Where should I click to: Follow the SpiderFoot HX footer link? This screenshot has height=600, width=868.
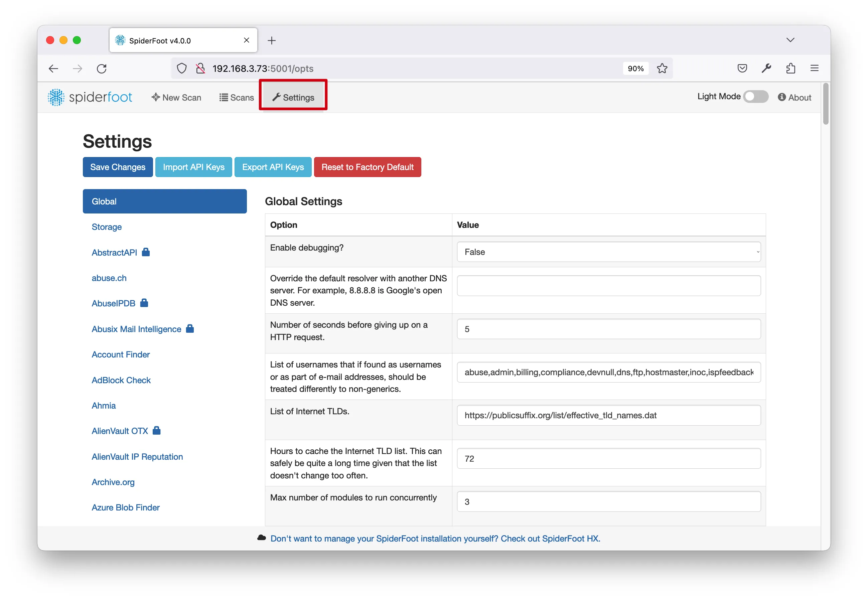pos(435,538)
